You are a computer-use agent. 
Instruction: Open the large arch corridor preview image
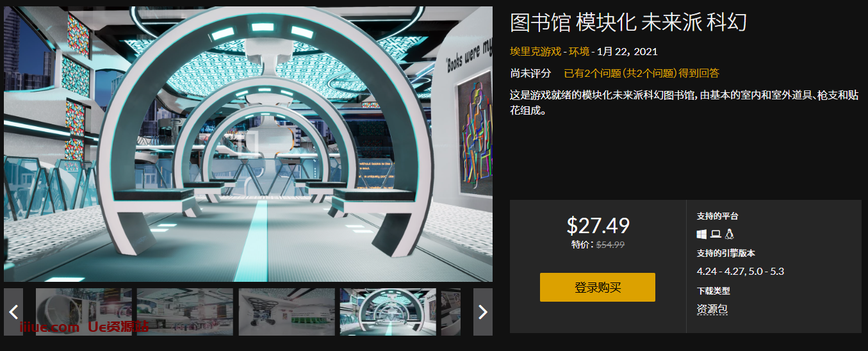pos(249,144)
